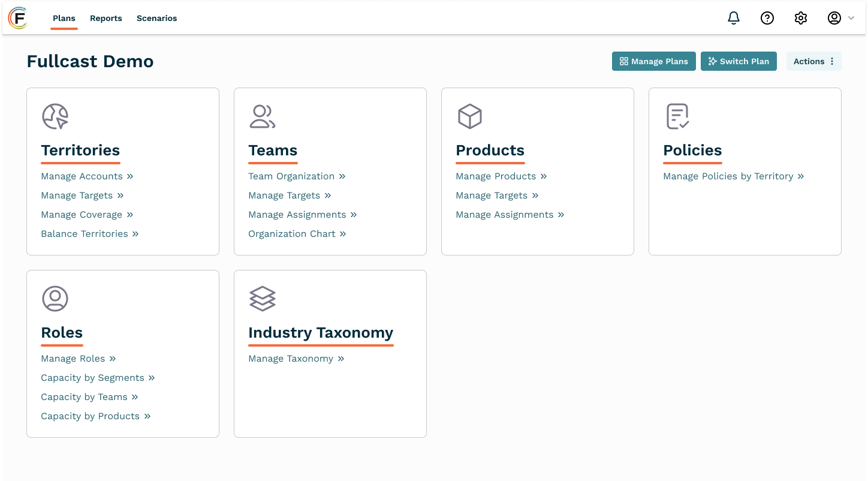Screen dimensions: 868x481
Task: Open the notifications bell
Action: [x=734, y=18]
